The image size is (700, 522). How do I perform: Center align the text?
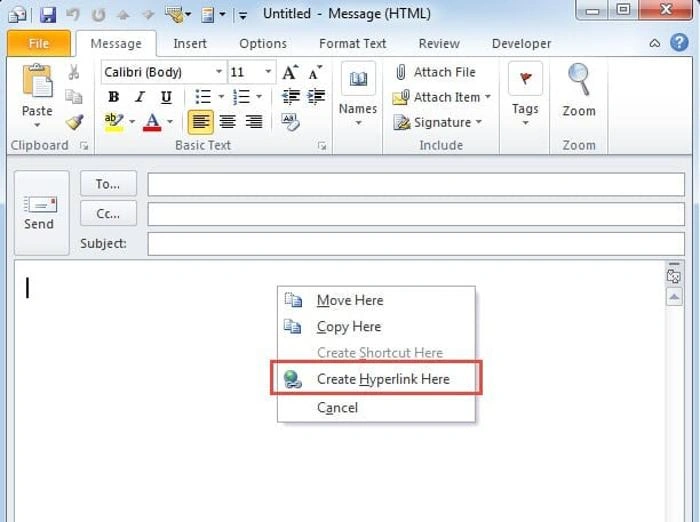pos(228,122)
